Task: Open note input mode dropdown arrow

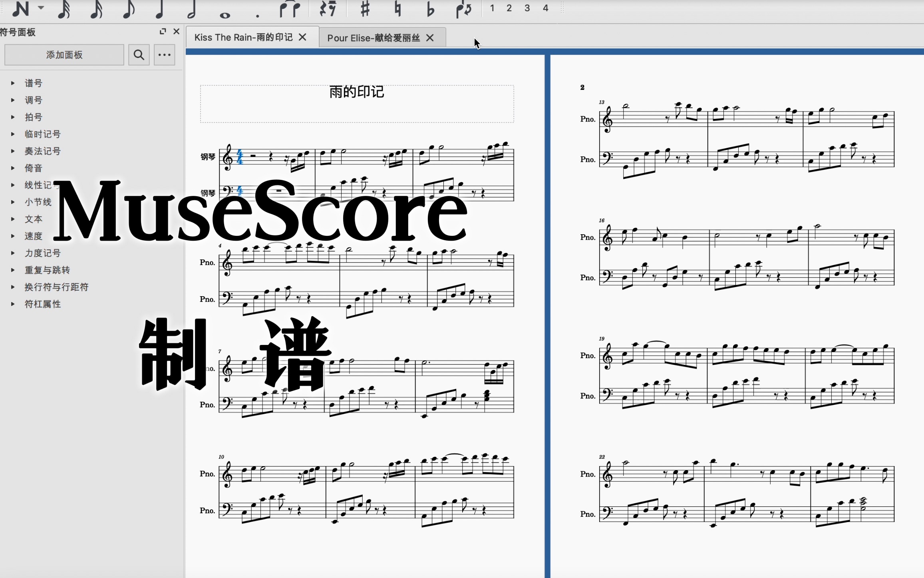Action: [x=41, y=8]
